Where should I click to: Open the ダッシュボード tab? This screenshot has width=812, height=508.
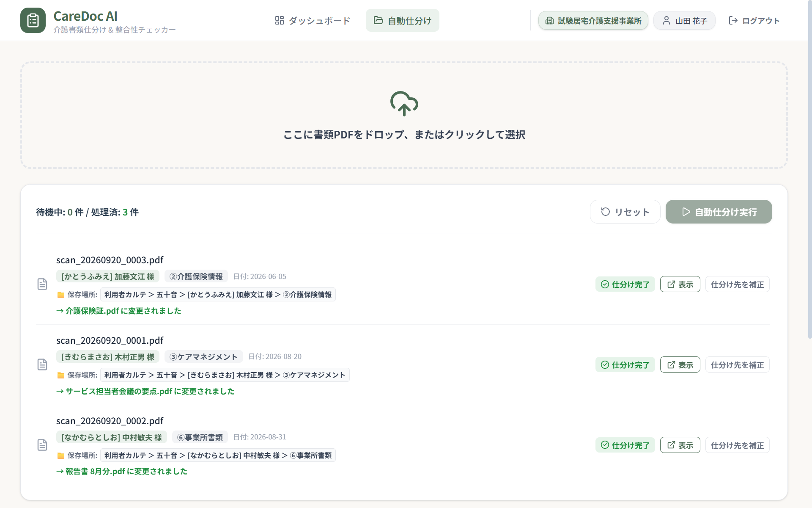pyautogui.click(x=313, y=20)
